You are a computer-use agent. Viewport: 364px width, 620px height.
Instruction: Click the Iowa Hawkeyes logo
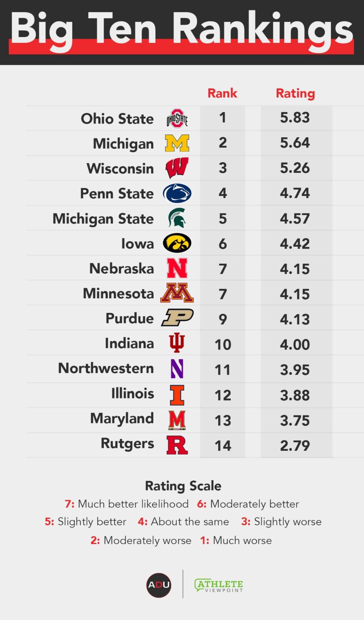[177, 243]
